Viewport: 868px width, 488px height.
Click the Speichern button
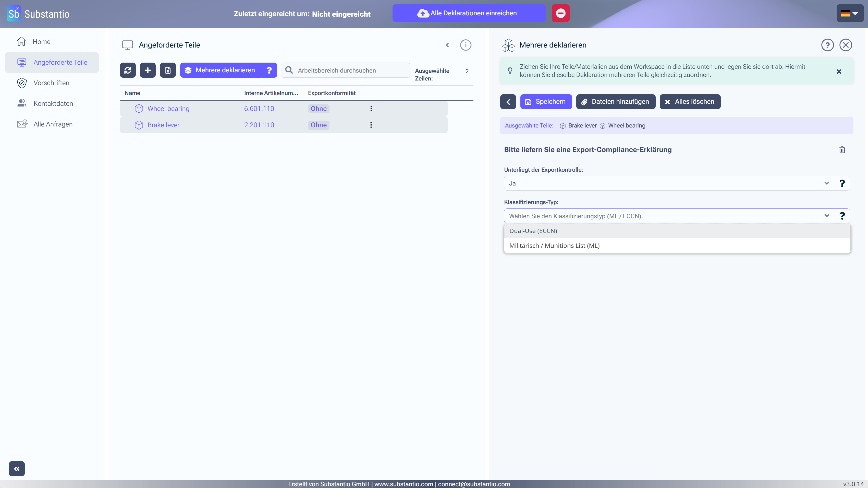tap(546, 101)
